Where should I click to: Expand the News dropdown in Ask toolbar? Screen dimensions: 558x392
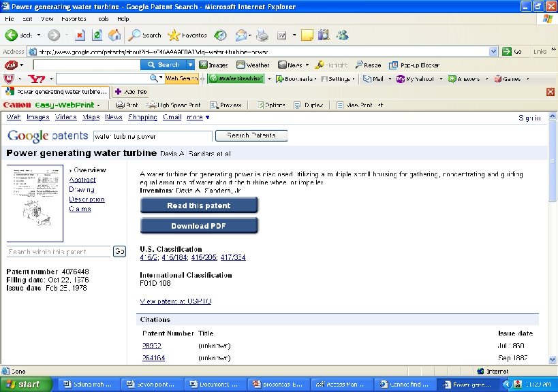pos(307,65)
